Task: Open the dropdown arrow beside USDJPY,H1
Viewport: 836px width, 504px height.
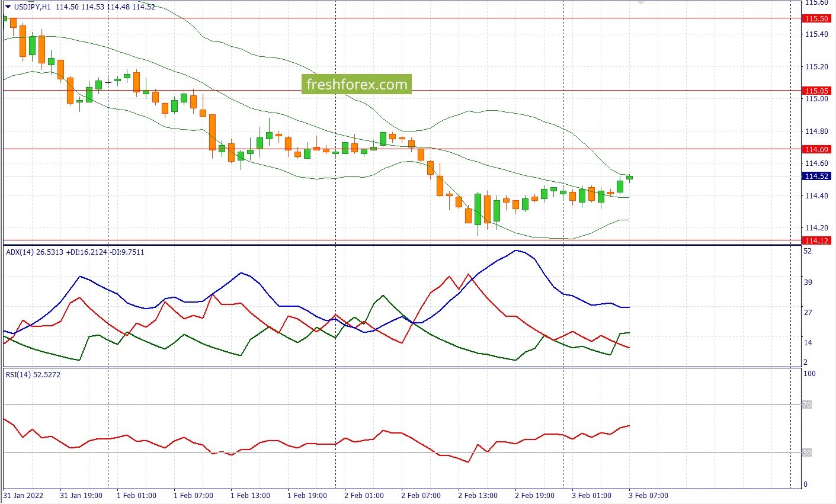Action: click(x=8, y=7)
